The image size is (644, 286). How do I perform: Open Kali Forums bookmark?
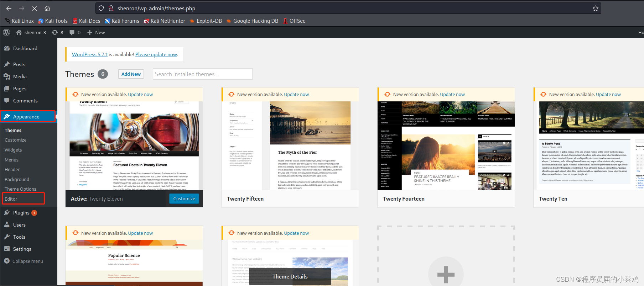click(x=122, y=21)
